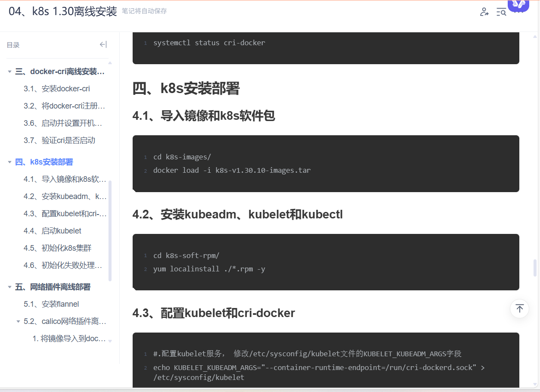The image size is (540, 392).
Task: Click the purple app logo icon
Action: tap(518, 5)
